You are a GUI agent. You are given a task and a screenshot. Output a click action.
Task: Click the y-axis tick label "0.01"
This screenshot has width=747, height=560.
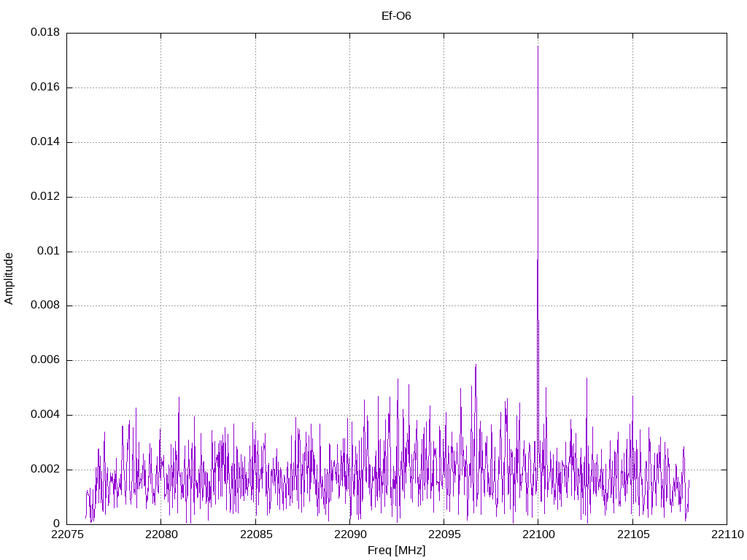pyautogui.click(x=49, y=251)
